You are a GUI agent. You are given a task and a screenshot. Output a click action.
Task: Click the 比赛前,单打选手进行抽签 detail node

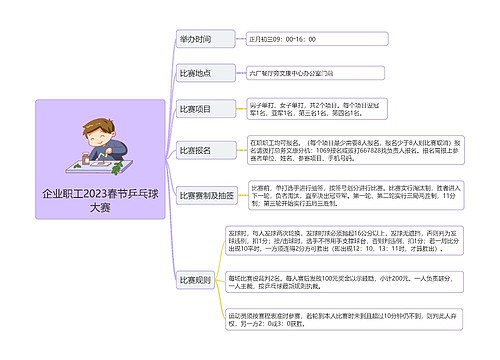tap(356, 195)
